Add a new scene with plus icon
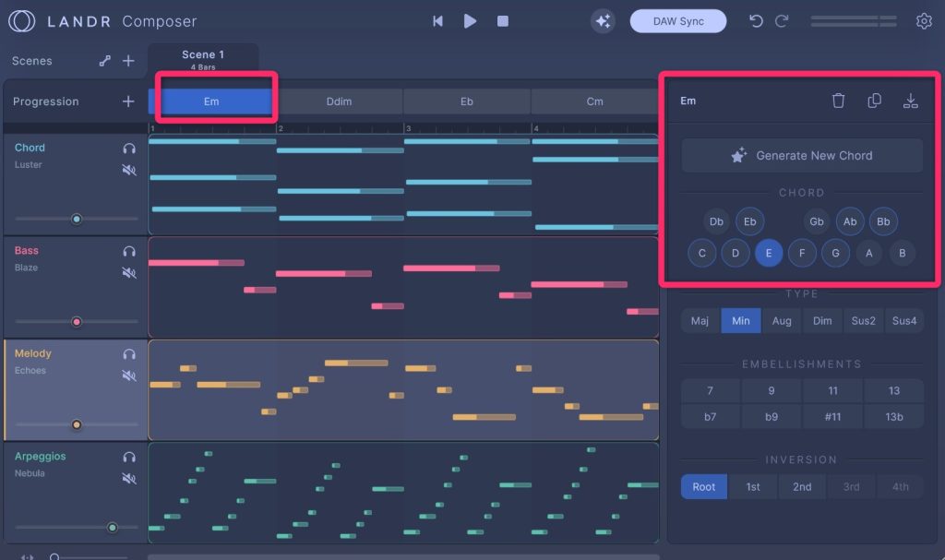This screenshot has width=945, height=560. click(x=128, y=61)
